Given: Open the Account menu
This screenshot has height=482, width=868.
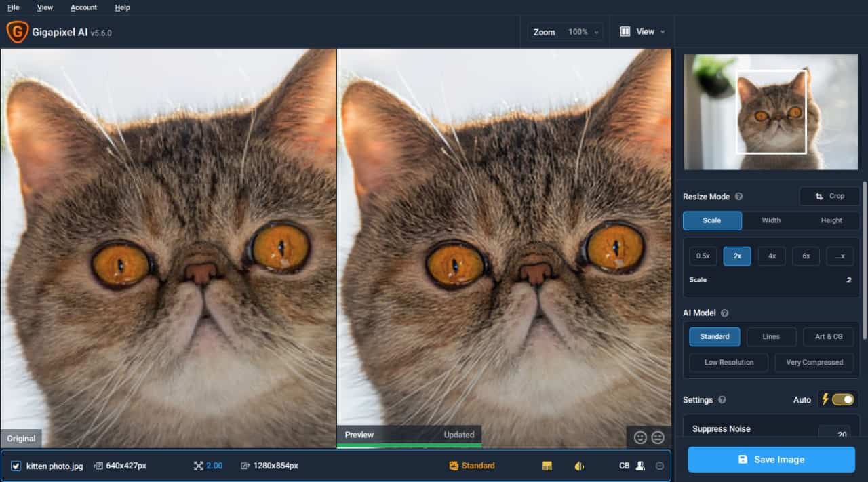Looking at the screenshot, I should tap(83, 7).
